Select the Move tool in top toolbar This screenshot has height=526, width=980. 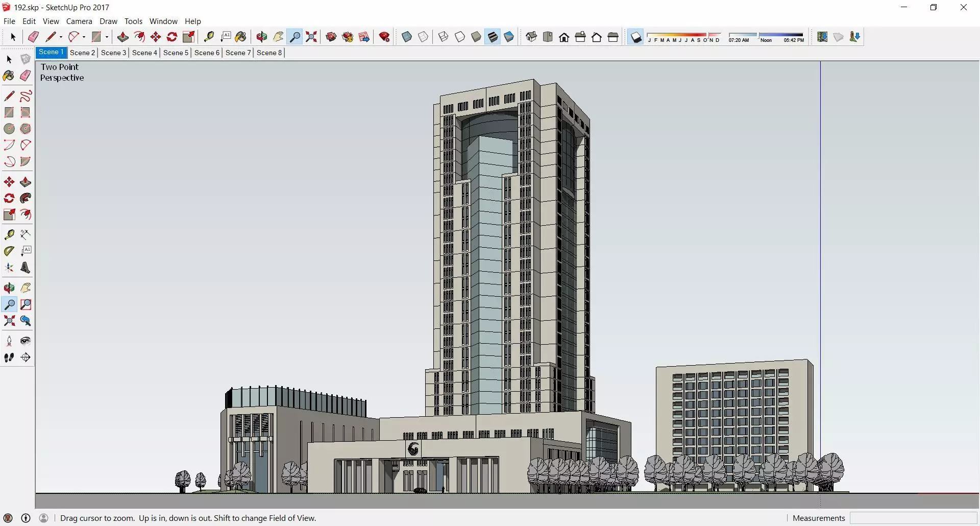pyautogui.click(x=156, y=37)
